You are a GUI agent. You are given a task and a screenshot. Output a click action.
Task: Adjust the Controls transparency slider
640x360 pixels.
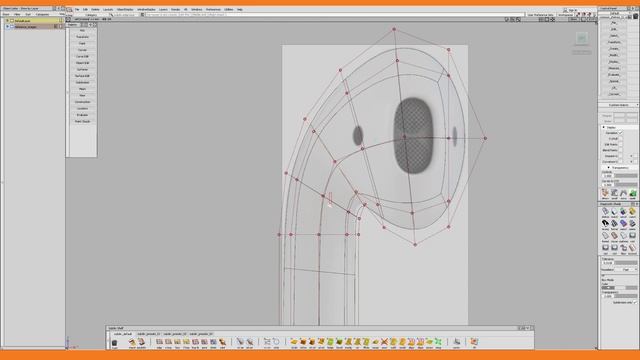click(626, 176)
